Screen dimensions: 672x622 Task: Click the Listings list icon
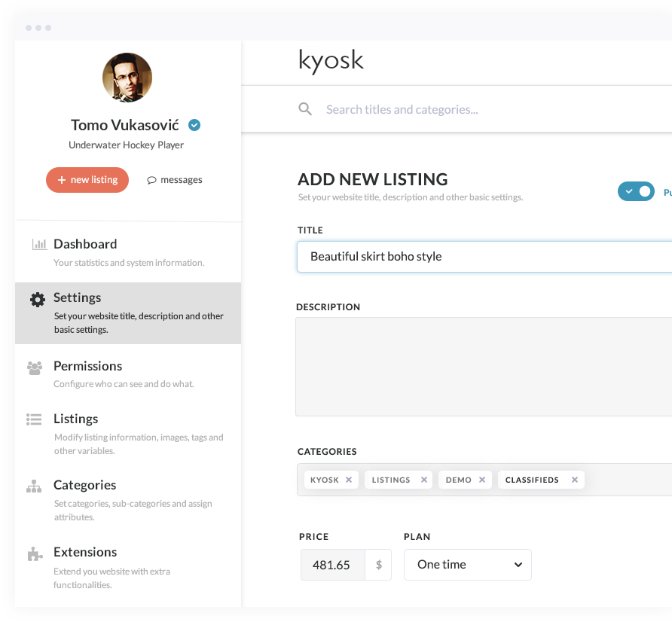[35, 419]
